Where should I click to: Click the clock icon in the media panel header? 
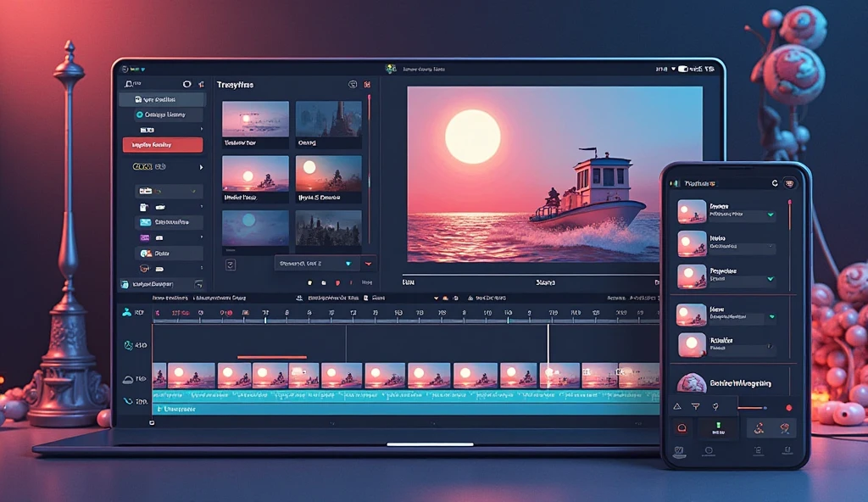coord(353,84)
